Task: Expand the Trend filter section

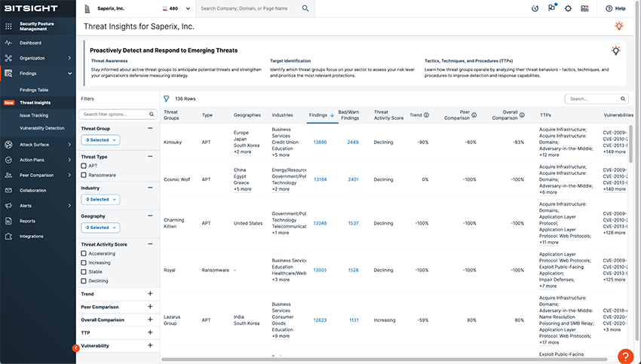Action: (x=150, y=294)
